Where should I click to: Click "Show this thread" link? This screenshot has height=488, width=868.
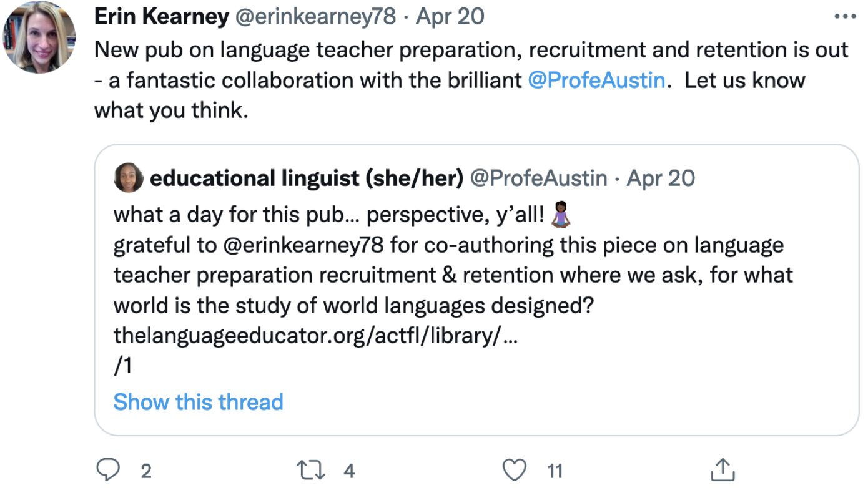(x=198, y=401)
